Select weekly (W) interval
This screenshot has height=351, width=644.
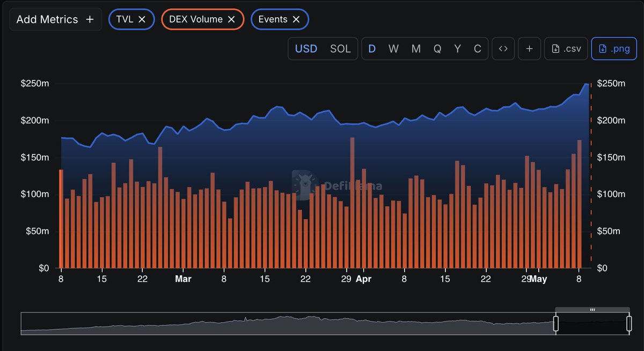[x=393, y=49]
